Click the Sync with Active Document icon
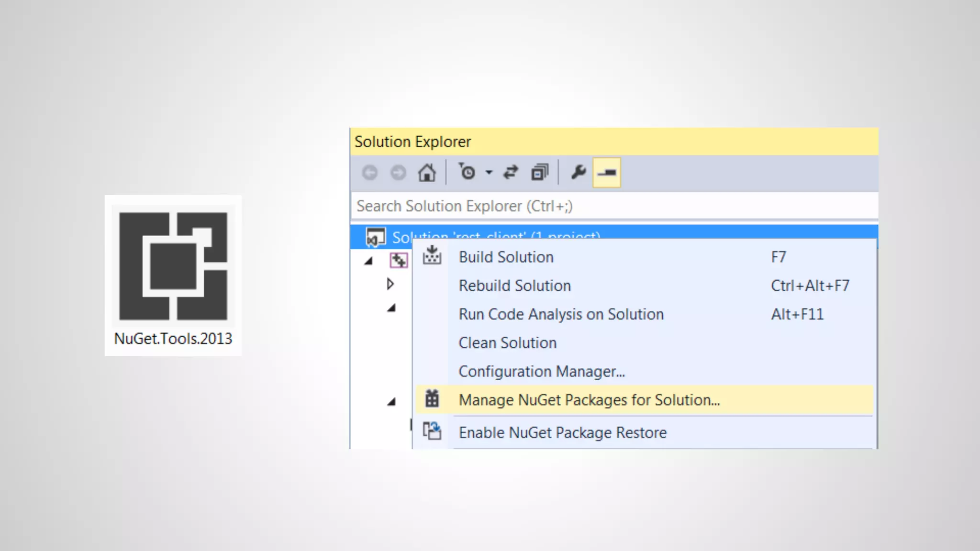This screenshot has width=980, height=551. click(x=511, y=172)
